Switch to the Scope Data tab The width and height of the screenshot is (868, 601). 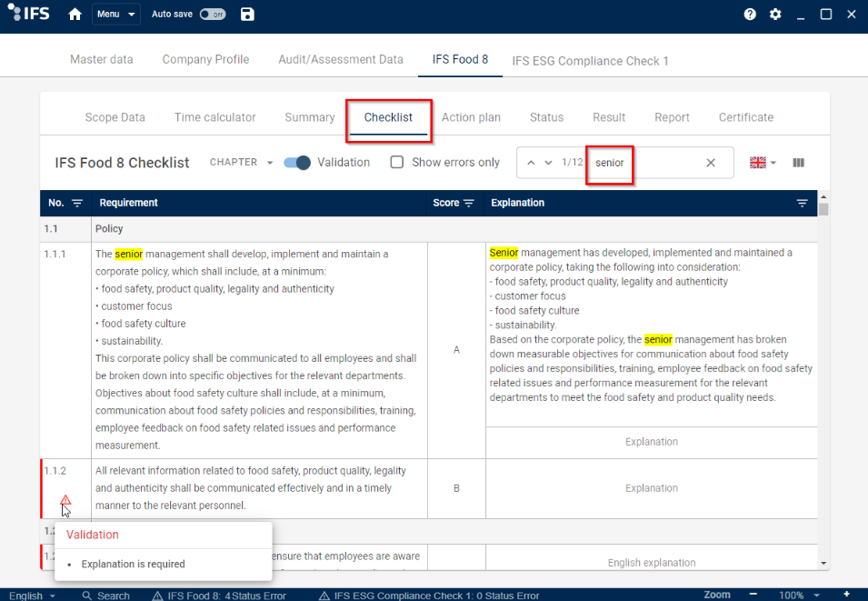pos(115,117)
